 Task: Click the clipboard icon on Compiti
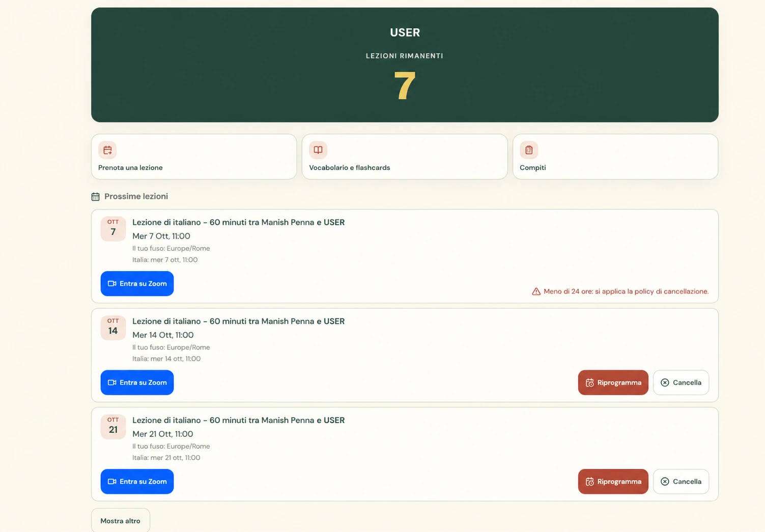(x=529, y=150)
